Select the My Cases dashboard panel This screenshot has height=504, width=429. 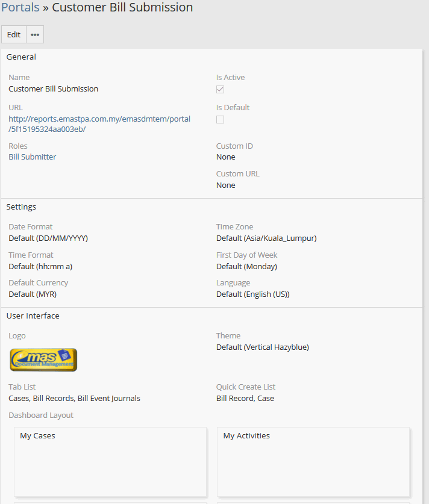coord(110,462)
